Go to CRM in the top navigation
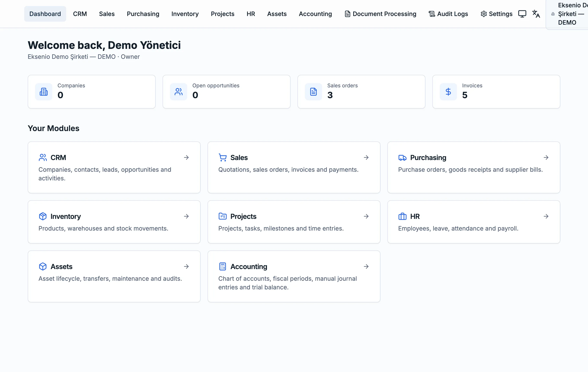The width and height of the screenshot is (588, 372). [x=80, y=14]
